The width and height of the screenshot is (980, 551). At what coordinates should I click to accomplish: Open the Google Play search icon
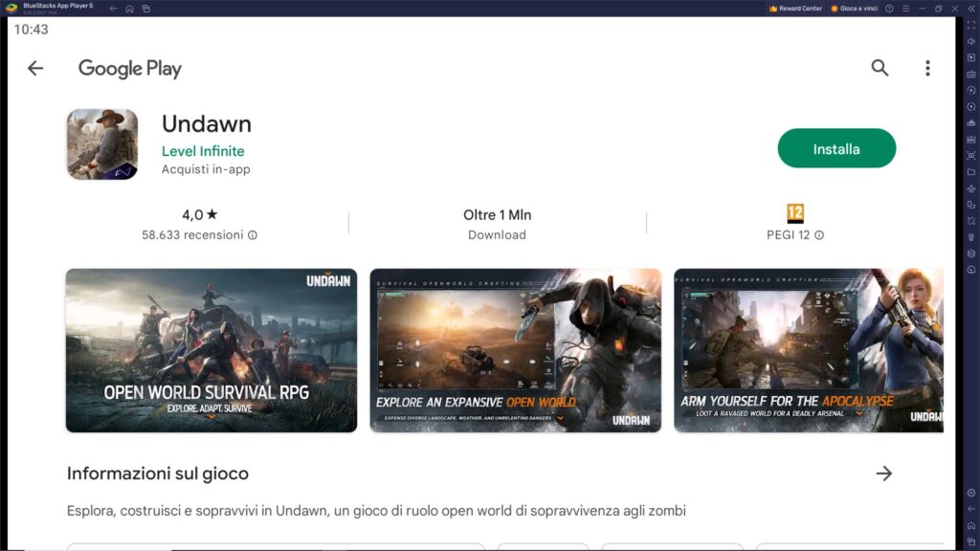pos(880,68)
